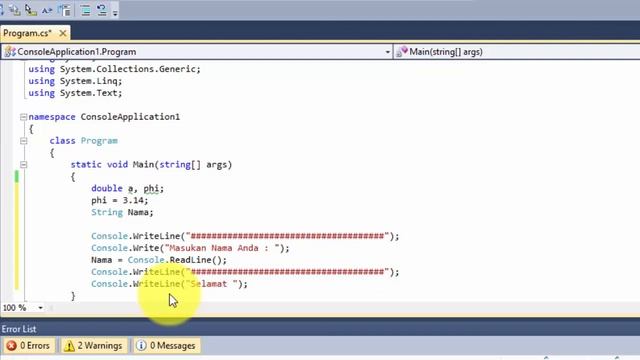Toggle the 2 Warnings filter button
This screenshot has height=360, width=640.
tap(93, 346)
